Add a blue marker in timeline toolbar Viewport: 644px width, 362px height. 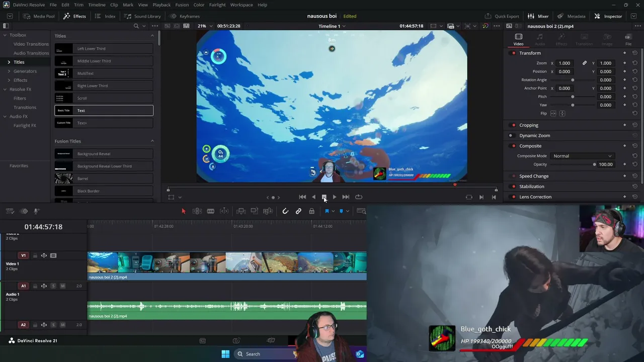pos(341,211)
